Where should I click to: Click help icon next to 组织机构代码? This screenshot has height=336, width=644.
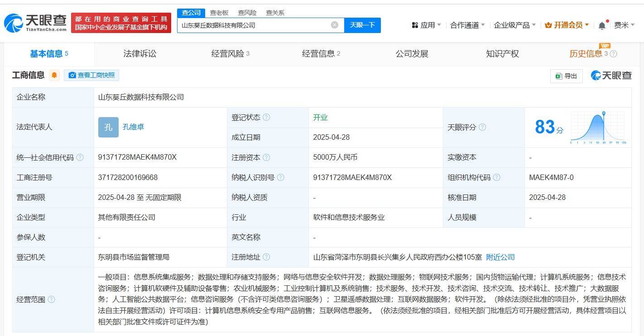(x=496, y=177)
